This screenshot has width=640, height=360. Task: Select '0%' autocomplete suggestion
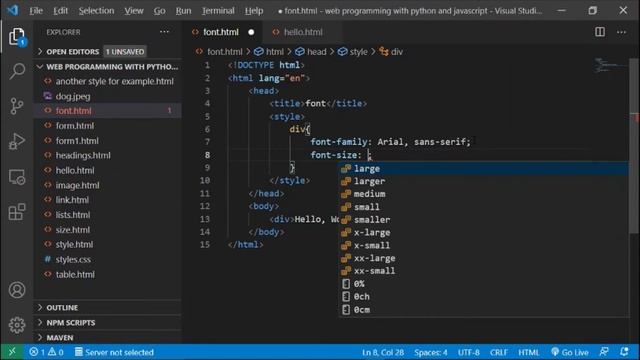pyautogui.click(x=484, y=284)
